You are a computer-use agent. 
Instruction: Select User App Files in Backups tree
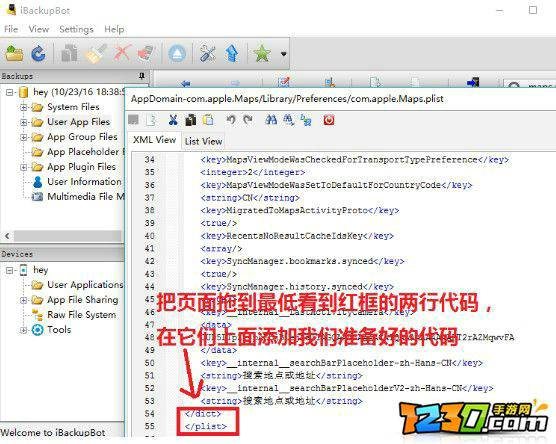(x=78, y=122)
